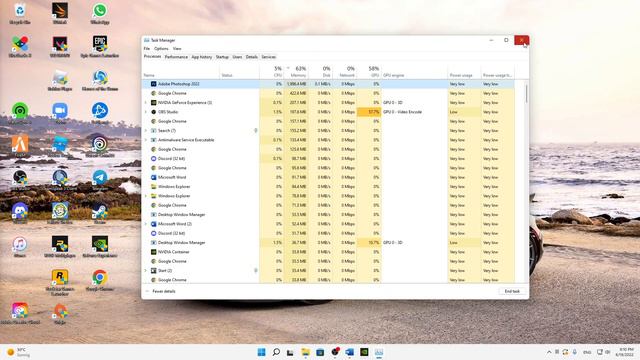
Task: Select the NVIDIA Container process row
Action: [329, 252]
